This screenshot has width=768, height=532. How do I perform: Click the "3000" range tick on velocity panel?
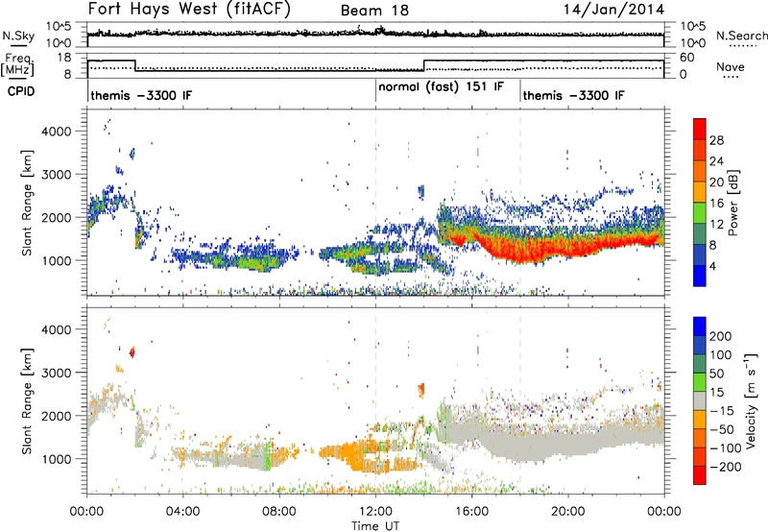point(56,373)
